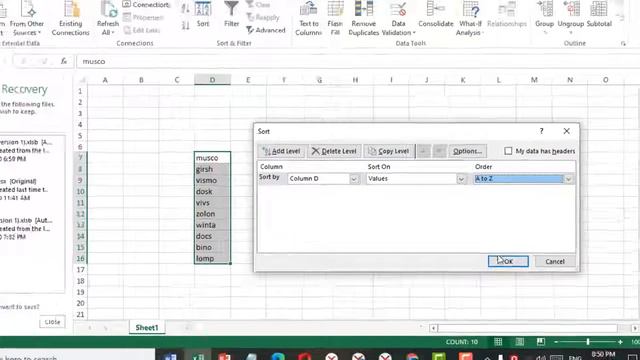Select cell containing girsh
This screenshot has height=360, width=640.
[x=212, y=169]
